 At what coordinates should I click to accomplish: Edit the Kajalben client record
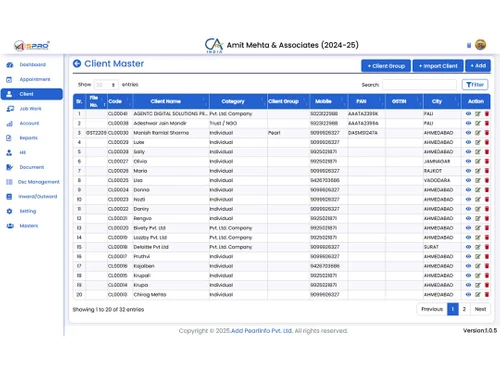(x=478, y=266)
